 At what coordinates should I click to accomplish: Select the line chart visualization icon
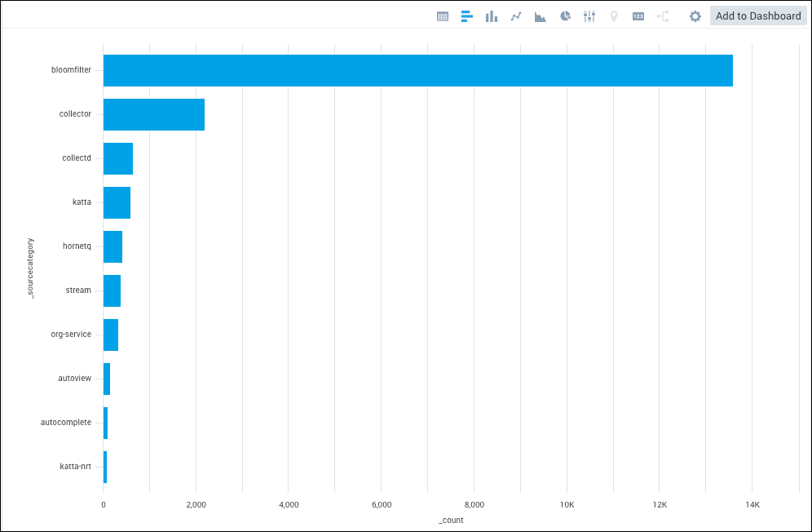click(x=515, y=16)
